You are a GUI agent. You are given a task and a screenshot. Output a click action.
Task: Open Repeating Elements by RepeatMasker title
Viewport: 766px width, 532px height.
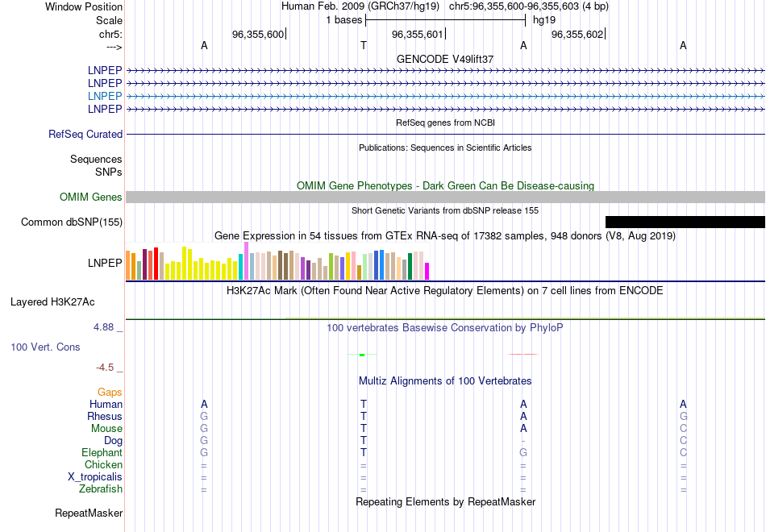tap(445, 501)
